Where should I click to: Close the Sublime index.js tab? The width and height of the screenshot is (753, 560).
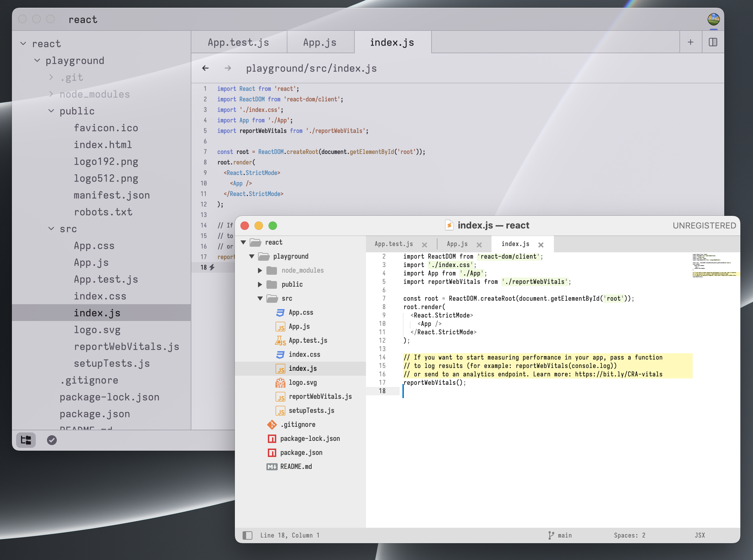tap(541, 245)
